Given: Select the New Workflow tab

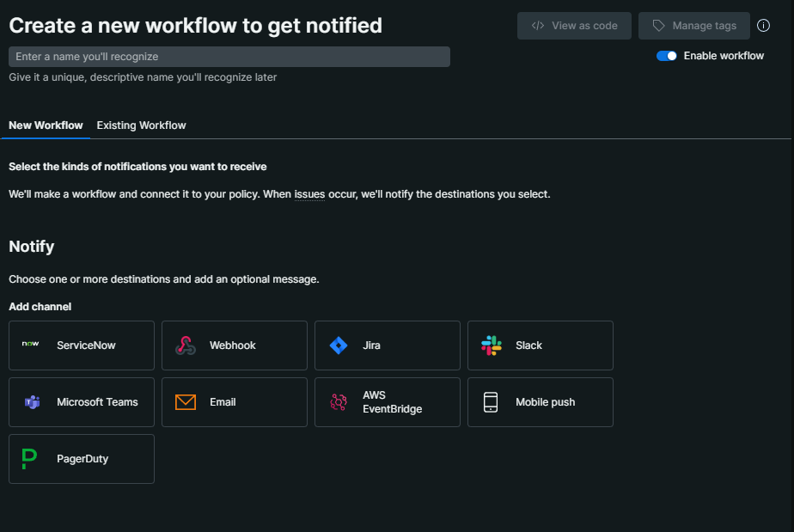Looking at the screenshot, I should [46, 125].
